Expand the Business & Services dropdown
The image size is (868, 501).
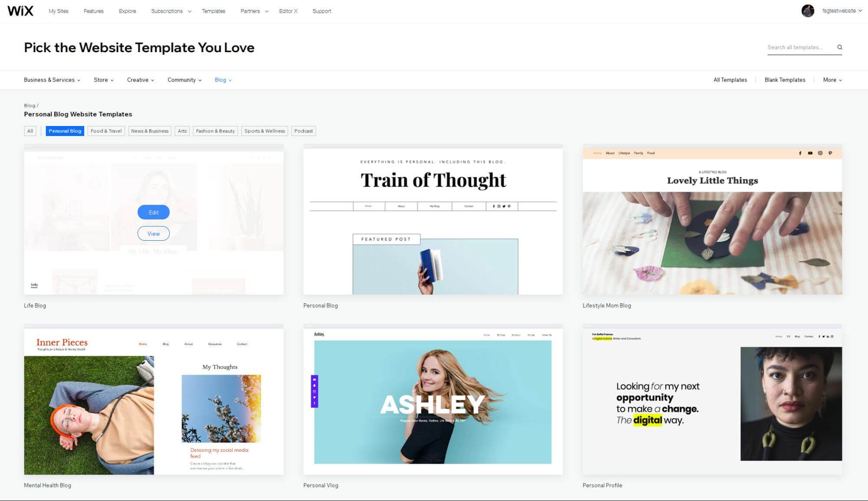coord(51,80)
